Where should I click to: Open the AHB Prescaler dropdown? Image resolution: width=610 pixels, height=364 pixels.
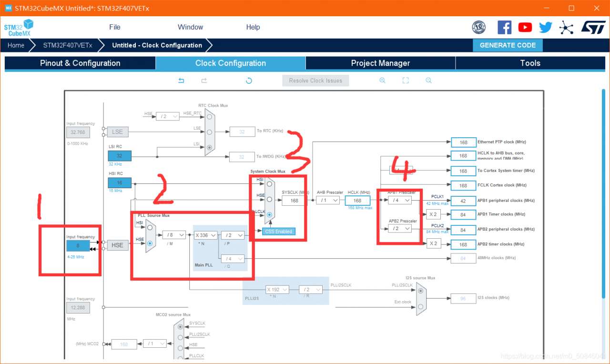coord(328,201)
